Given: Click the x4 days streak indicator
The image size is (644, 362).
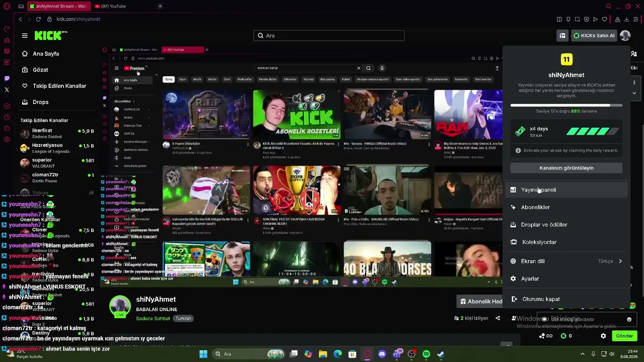Looking at the screenshot, I should tap(567, 132).
